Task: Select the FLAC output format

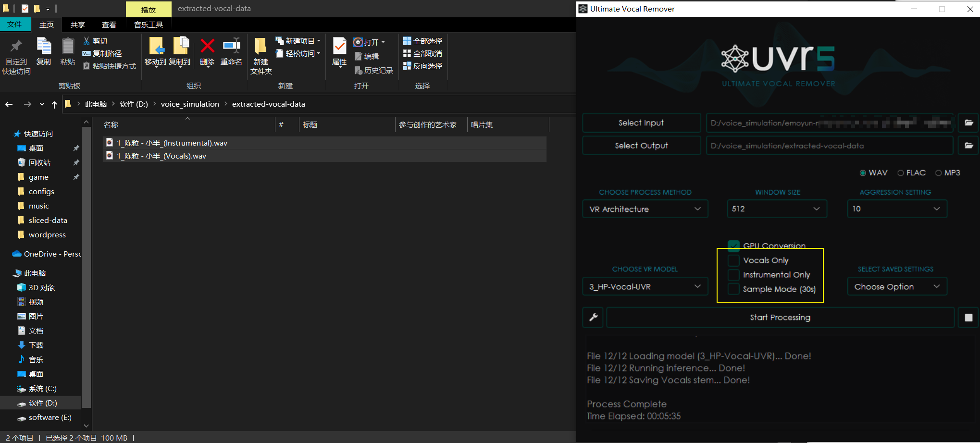Action: click(901, 173)
